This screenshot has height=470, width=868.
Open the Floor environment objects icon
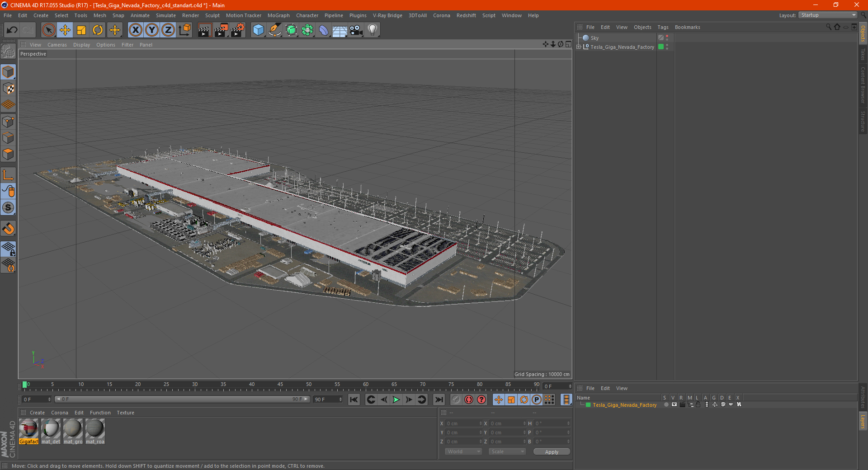coord(340,30)
